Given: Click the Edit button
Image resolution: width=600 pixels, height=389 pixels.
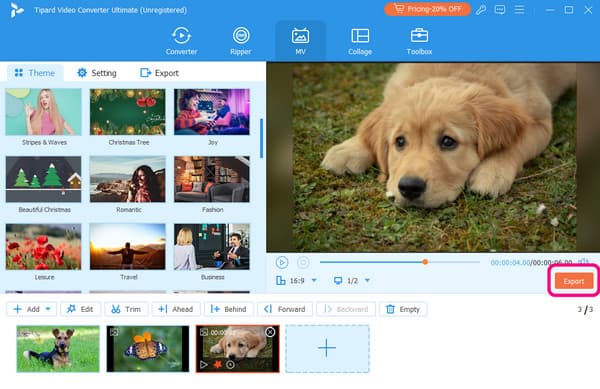Looking at the screenshot, I should tap(80, 309).
